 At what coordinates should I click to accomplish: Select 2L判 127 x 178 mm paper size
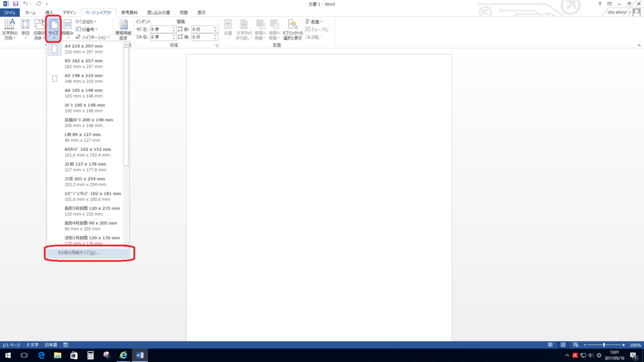click(x=85, y=167)
